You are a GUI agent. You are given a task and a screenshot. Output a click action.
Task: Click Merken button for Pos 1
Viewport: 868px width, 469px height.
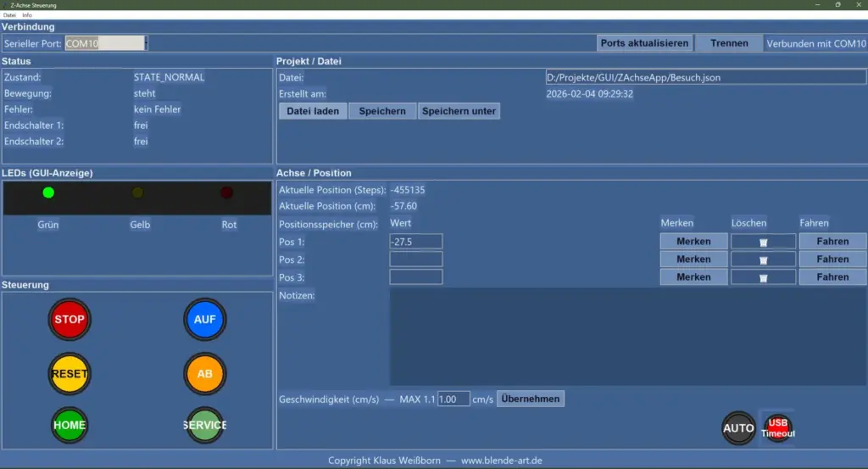(693, 242)
